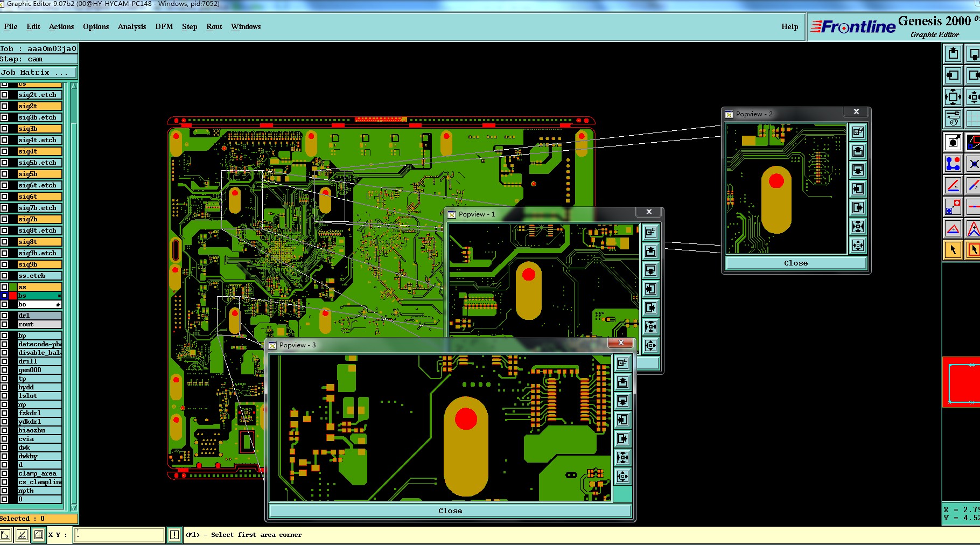The image size is (980, 545).
Task: Click the pan up icon in right toolbar
Action: point(953,54)
